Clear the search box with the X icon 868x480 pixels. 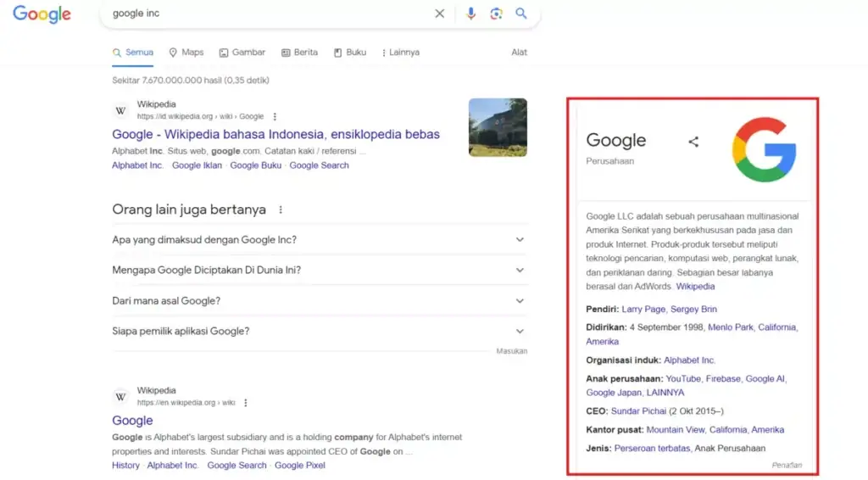tap(440, 14)
